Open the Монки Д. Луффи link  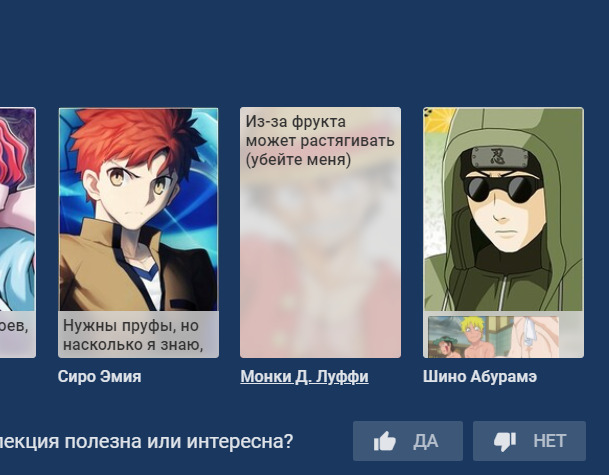(304, 377)
